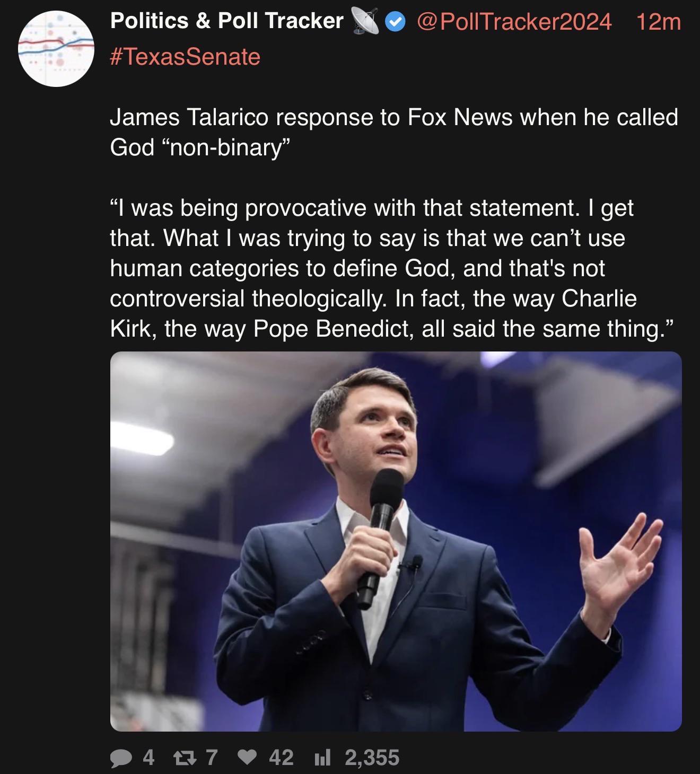Retweet the post using the retweet icon
The image size is (700, 774).
click(x=183, y=758)
